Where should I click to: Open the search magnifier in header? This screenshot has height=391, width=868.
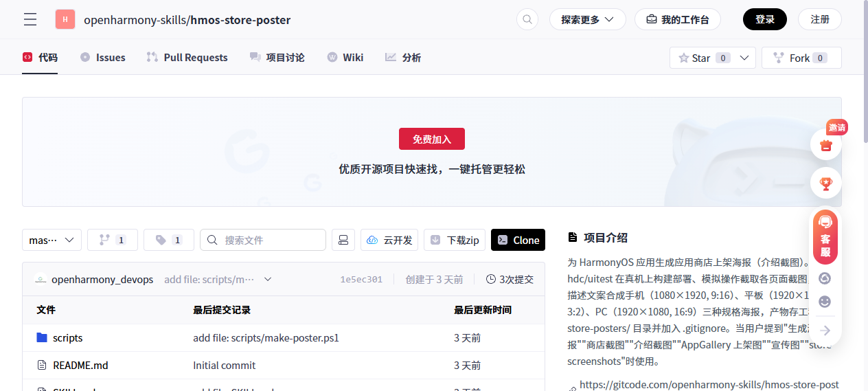coord(527,19)
